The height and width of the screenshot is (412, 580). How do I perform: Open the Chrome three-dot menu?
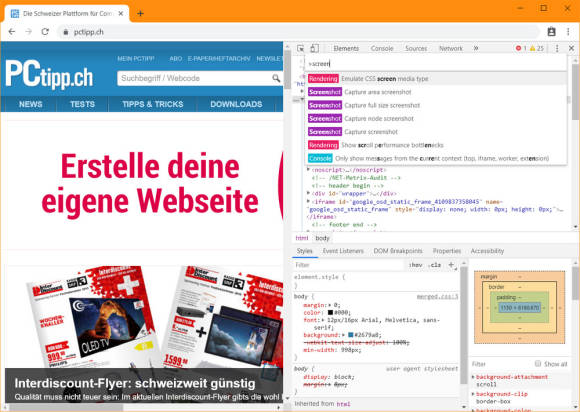pyautogui.click(x=568, y=32)
